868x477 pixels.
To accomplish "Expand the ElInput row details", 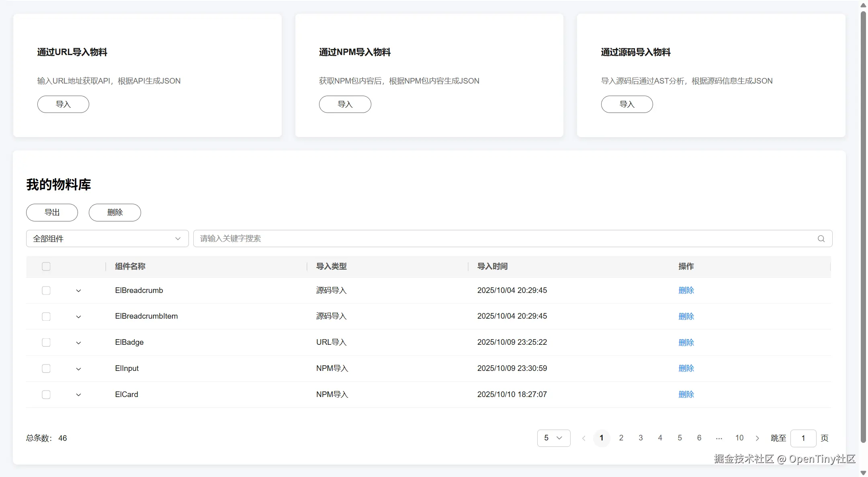I will [x=78, y=369].
